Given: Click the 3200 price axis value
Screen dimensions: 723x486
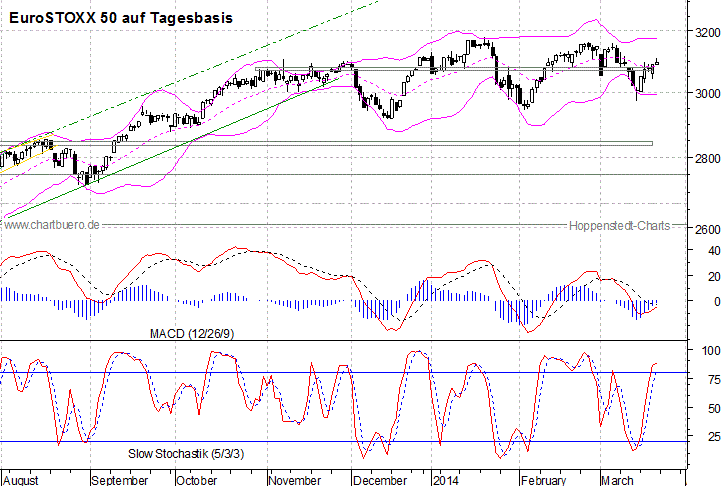Looking at the screenshot, I should tap(708, 33).
